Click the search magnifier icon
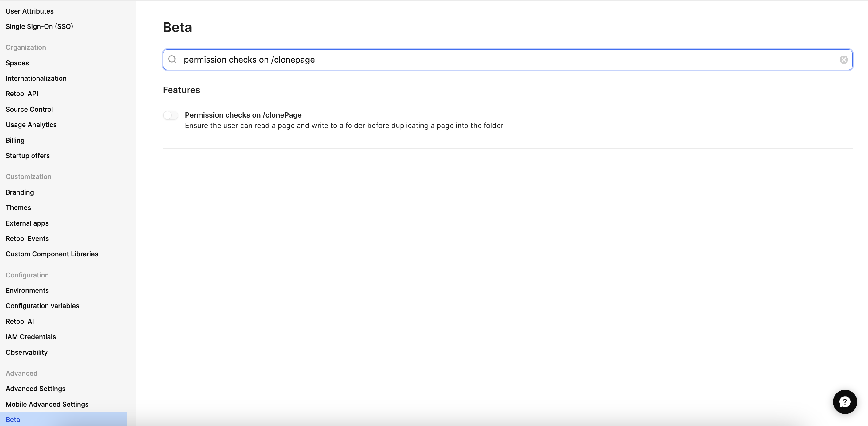868x426 pixels. pyautogui.click(x=172, y=60)
